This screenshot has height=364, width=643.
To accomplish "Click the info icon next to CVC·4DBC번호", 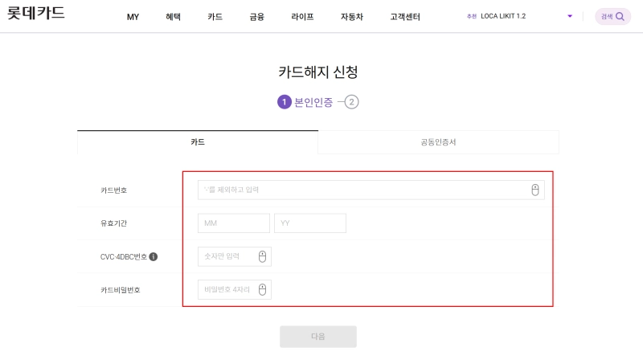I will coord(154,256).
